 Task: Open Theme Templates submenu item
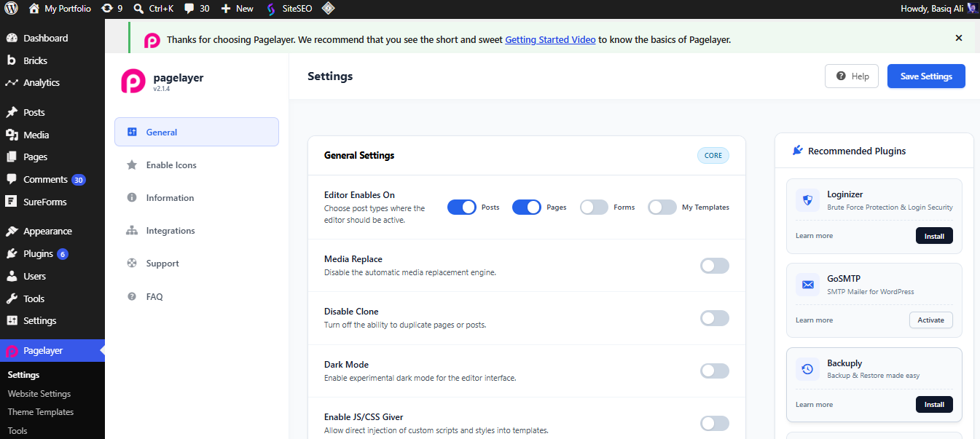click(41, 411)
